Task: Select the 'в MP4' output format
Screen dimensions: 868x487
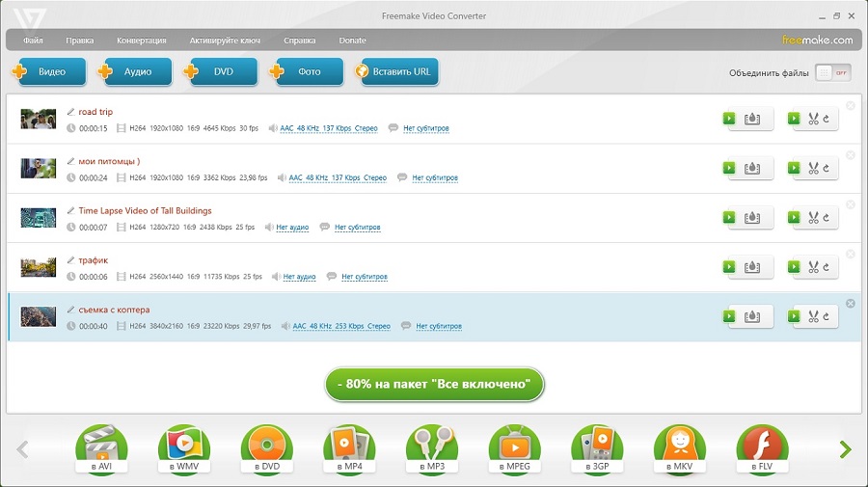Action: (349, 448)
